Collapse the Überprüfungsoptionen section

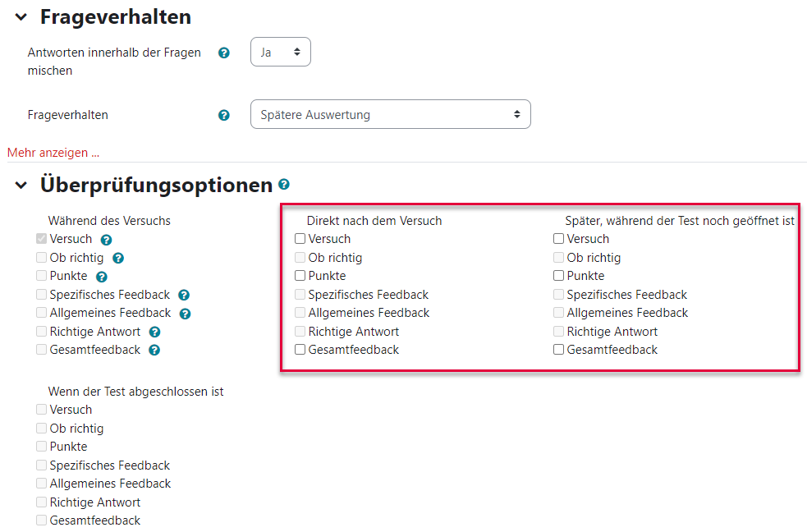click(x=21, y=186)
